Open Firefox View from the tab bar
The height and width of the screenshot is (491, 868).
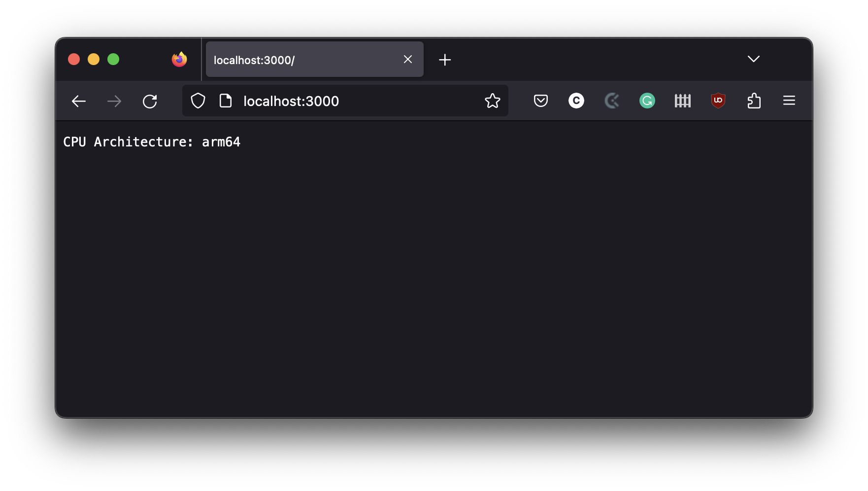pyautogui.click(x=179, y=60)
